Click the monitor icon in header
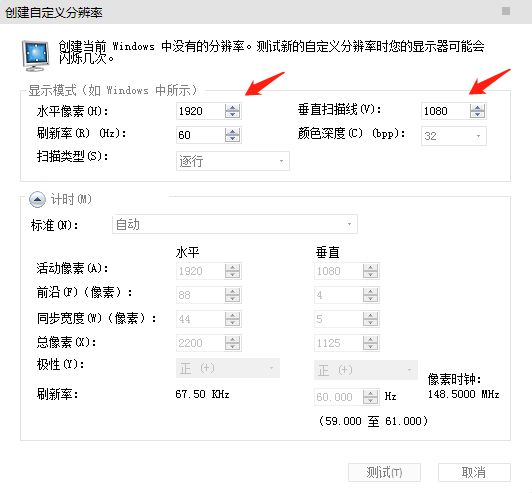Viewport: 532px width, 493px height. pos(36,56)
